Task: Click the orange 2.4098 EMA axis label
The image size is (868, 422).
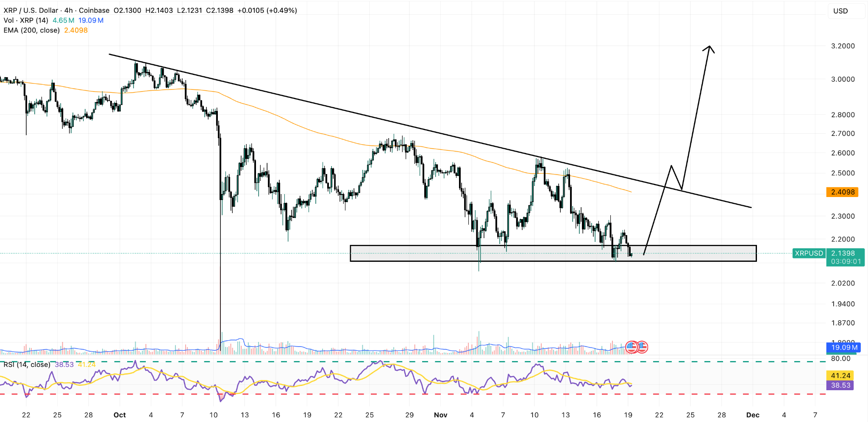Action: 843,192
